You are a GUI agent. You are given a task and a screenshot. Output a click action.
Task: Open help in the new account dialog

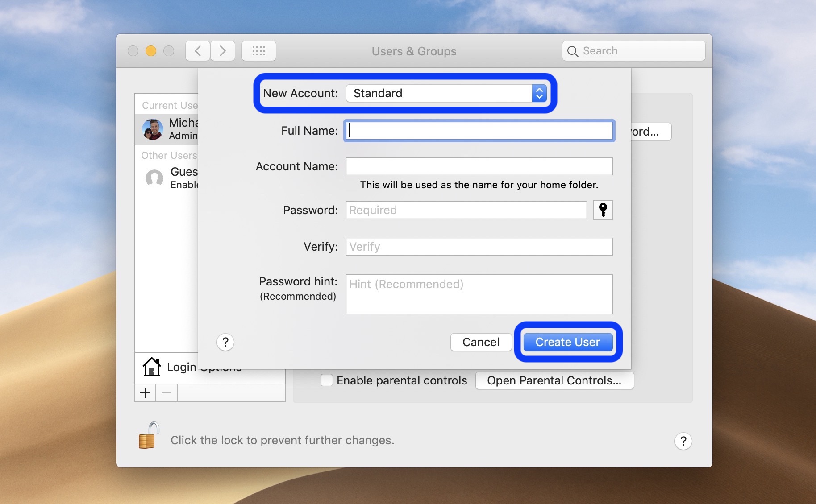(225, 342)
